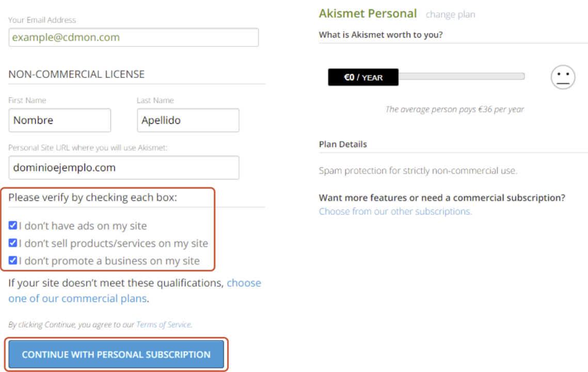
Task: Click the Non-Commercial License heading
Action: (76, 74)
